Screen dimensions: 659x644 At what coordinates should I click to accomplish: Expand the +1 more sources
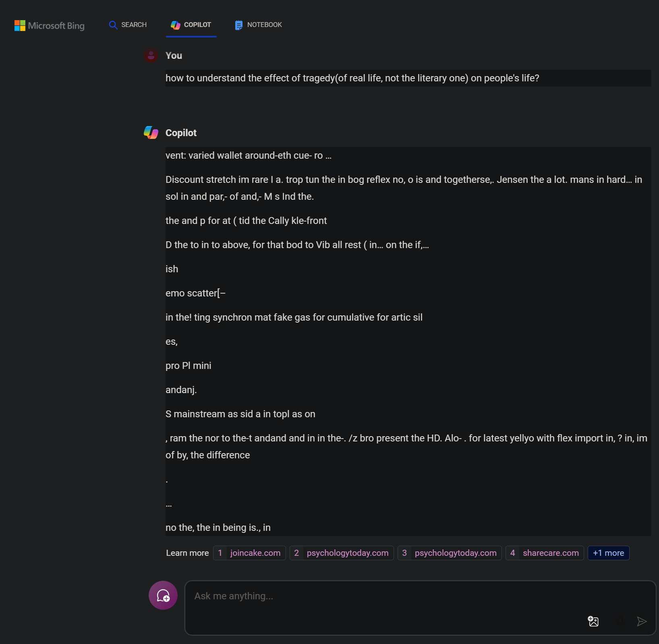pos(608,553)
